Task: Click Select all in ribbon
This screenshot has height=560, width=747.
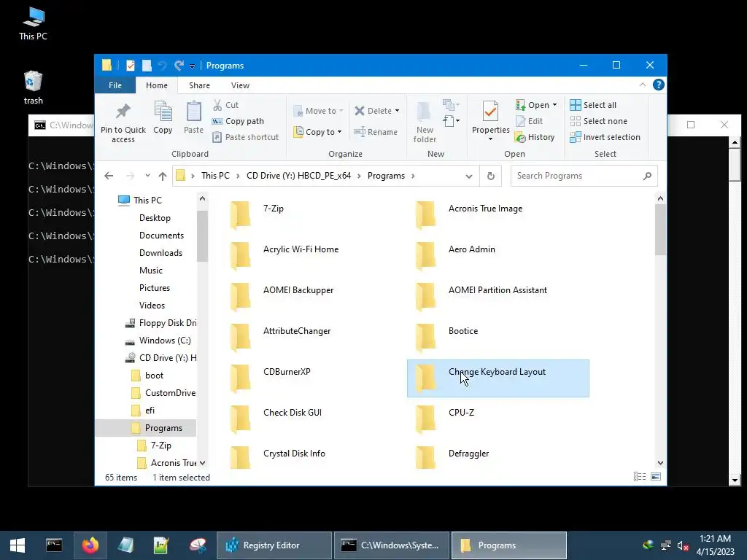Action: coord(593,105)
